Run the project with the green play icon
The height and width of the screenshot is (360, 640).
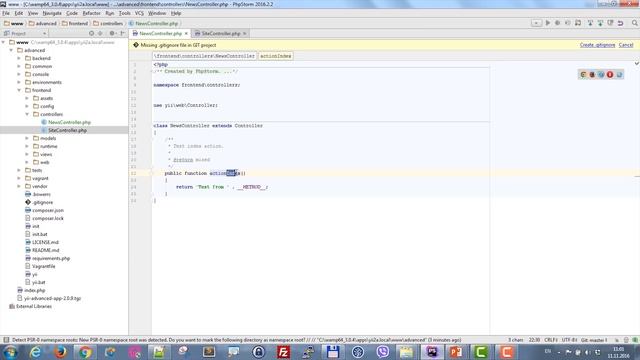(x=548, y=23)
